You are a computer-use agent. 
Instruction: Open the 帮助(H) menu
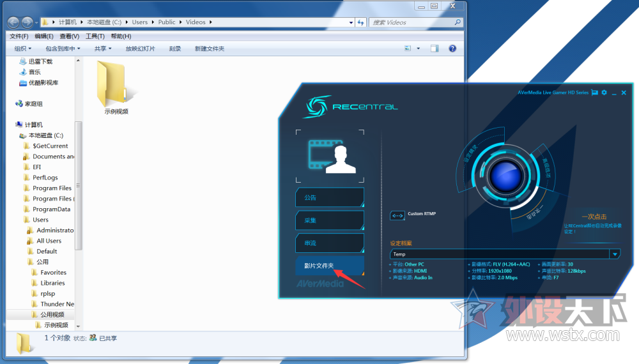(121, 36)
